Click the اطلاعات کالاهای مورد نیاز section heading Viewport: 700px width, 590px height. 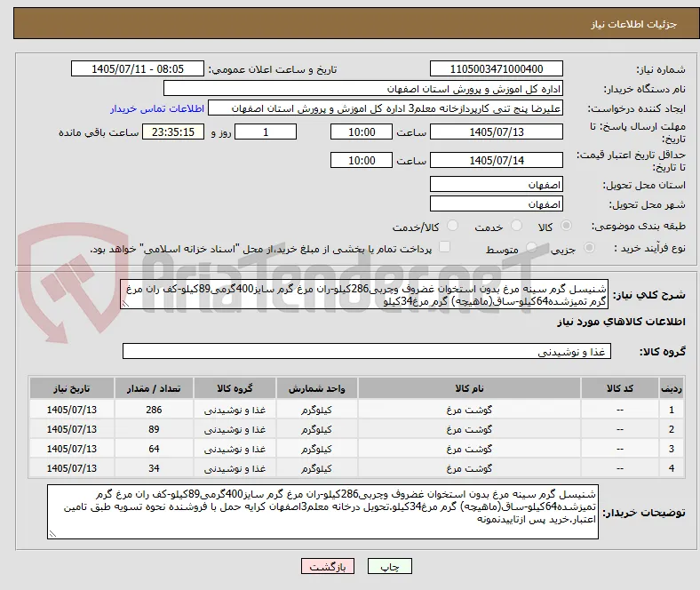coord(621,322)
